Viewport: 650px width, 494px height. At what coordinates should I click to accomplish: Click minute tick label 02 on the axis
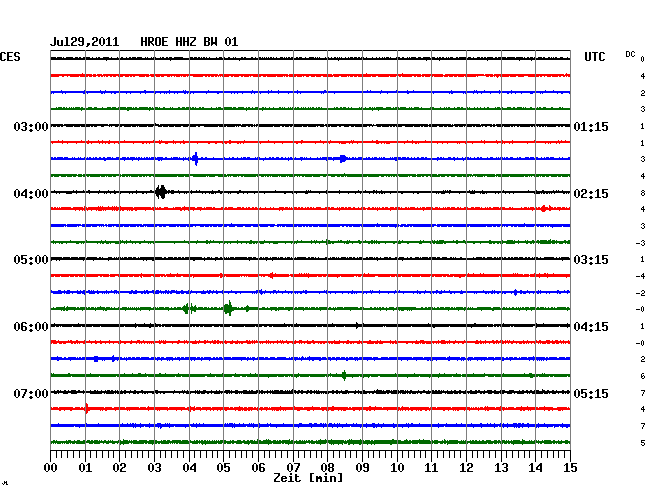click(x=119, y=468)
